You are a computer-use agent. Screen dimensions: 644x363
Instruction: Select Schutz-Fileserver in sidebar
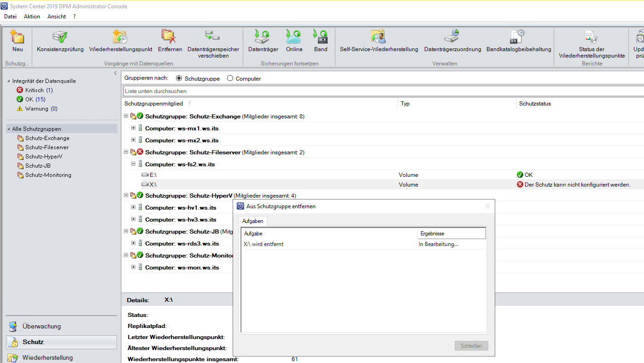pyautogui.click(x=47, y=147)
